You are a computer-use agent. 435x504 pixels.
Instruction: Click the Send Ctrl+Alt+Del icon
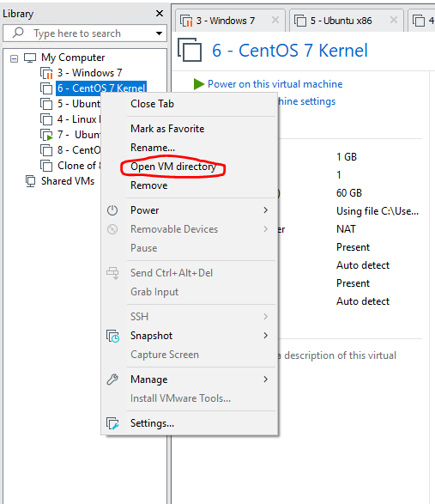click(112, 273)
